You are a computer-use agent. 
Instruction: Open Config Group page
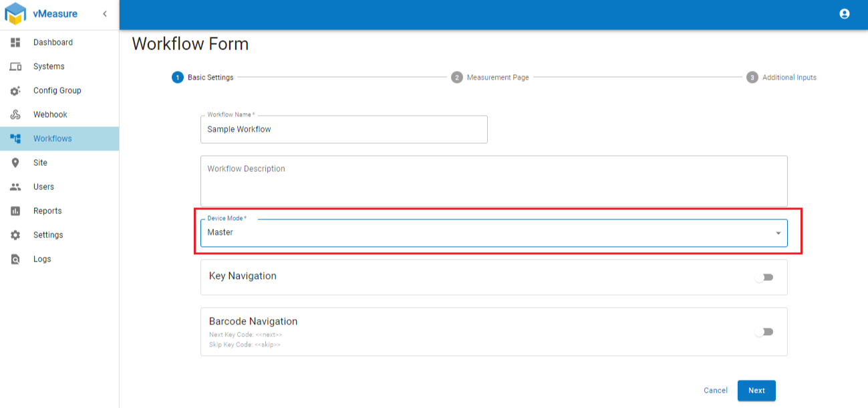point(59,90)
